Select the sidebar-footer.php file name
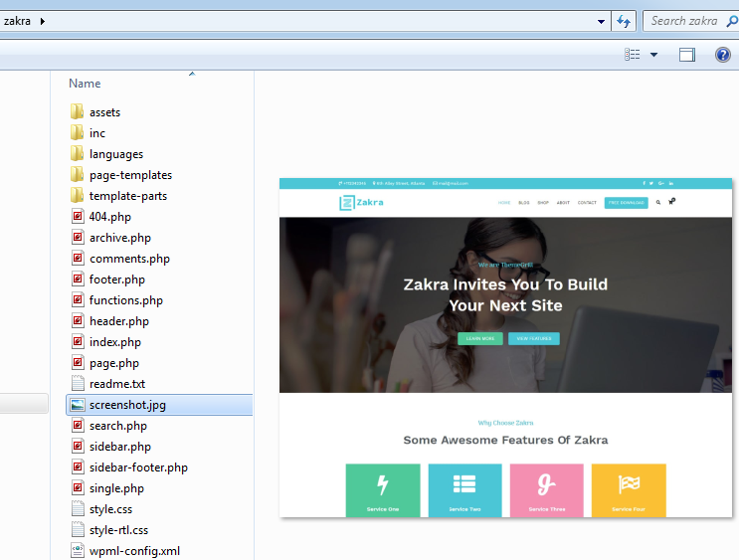This screenshot has height=560, width=739. [138, 467]
